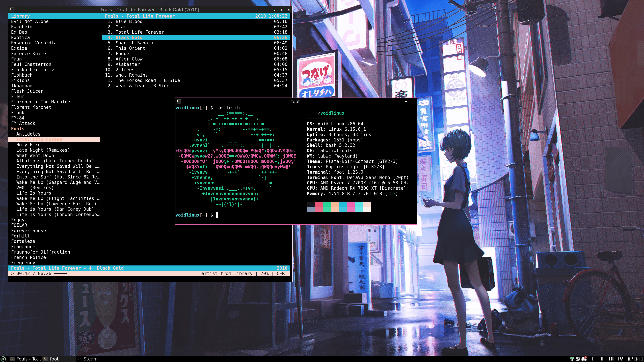
Task: Click terminal icon in music player title bar
Action: click(12, 10)
